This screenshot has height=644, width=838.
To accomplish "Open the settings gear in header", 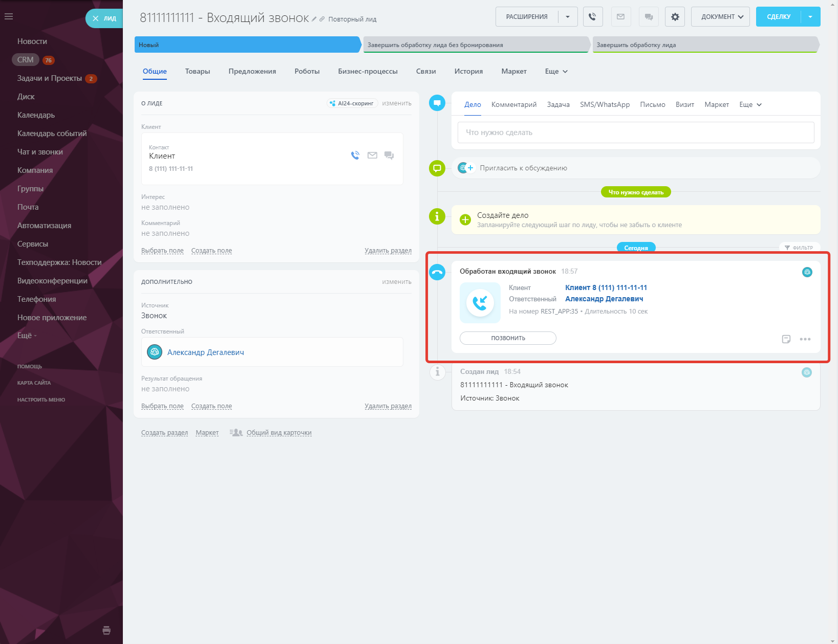I will (x=675, y=17).
